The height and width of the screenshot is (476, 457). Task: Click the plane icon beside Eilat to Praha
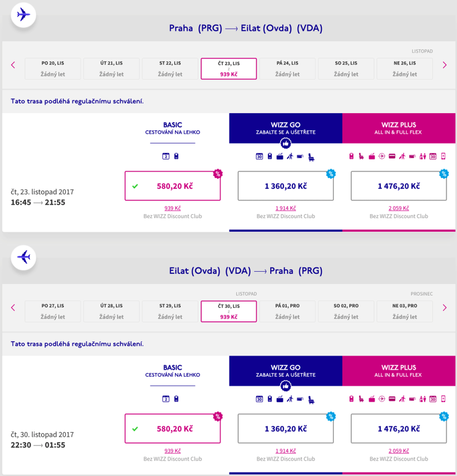(x=23, y=257)
